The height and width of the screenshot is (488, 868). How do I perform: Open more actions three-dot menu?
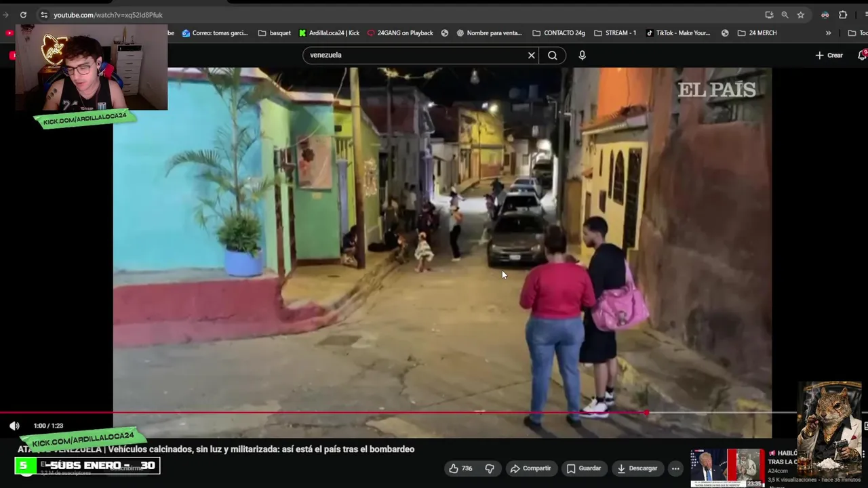(675, 468)
